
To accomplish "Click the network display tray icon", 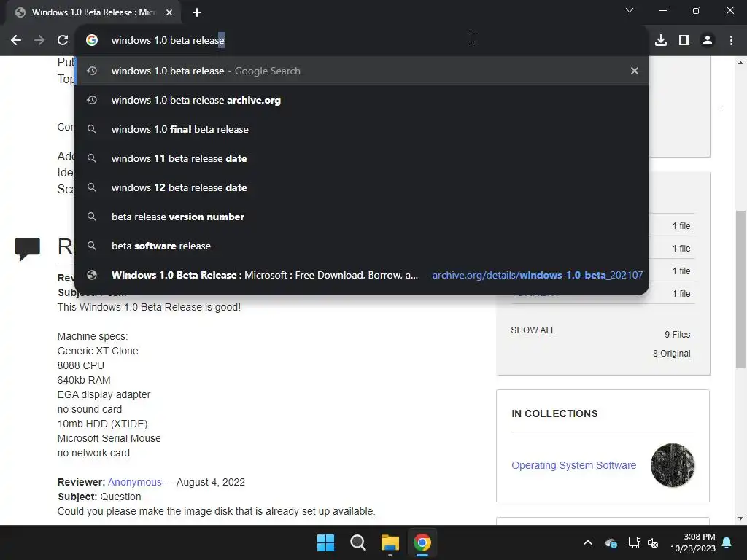I will (634, 542).
